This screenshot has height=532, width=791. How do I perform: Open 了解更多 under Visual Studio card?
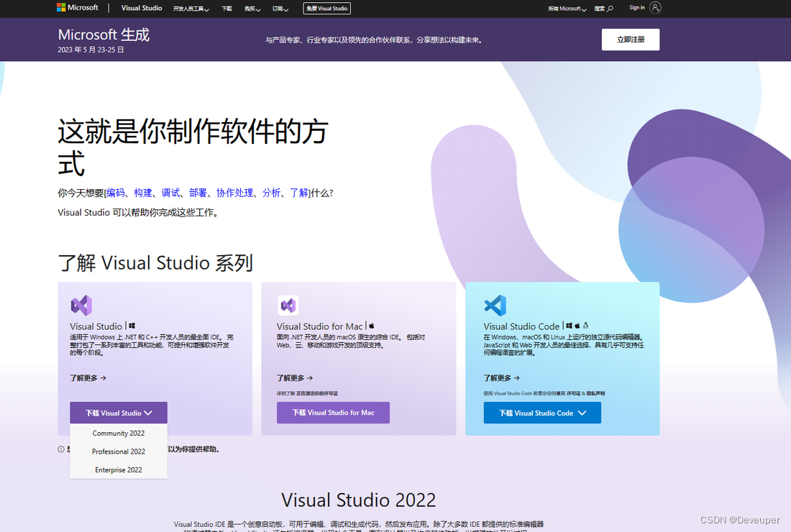[88, 377]
